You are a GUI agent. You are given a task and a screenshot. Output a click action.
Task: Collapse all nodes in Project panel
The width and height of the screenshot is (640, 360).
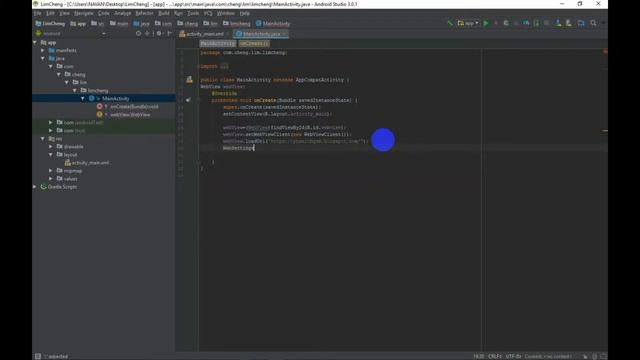click(x=147, y=33)
